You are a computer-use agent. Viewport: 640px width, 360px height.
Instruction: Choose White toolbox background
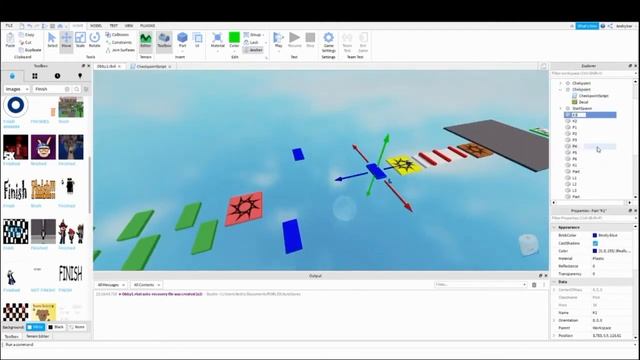point(36,327)
